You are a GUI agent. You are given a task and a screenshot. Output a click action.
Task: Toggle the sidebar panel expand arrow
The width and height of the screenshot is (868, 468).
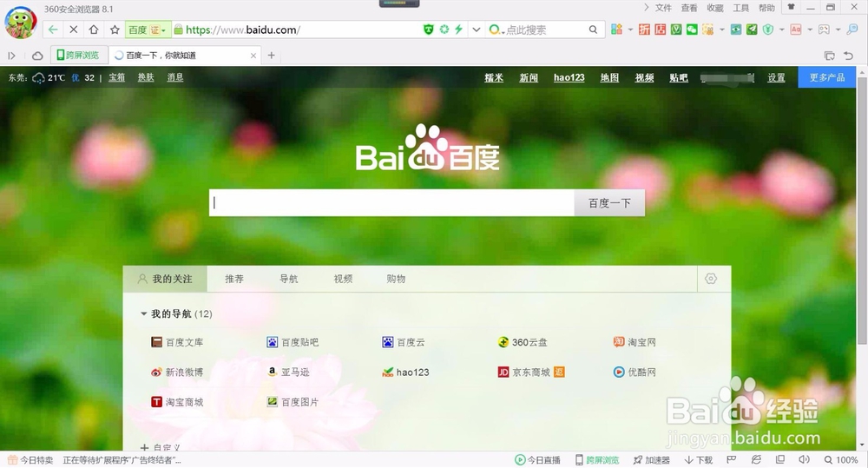[x=11, y=56]
